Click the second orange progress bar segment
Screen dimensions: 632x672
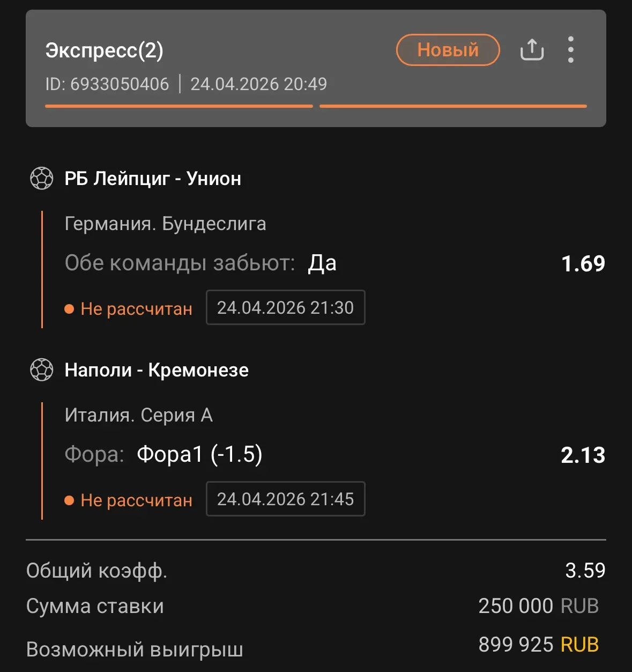453,106
